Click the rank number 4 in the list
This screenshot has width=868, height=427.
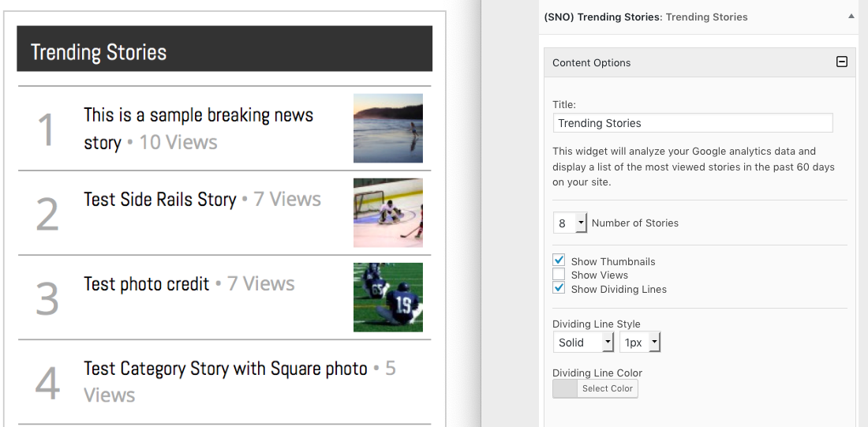[x=47, y=384]
